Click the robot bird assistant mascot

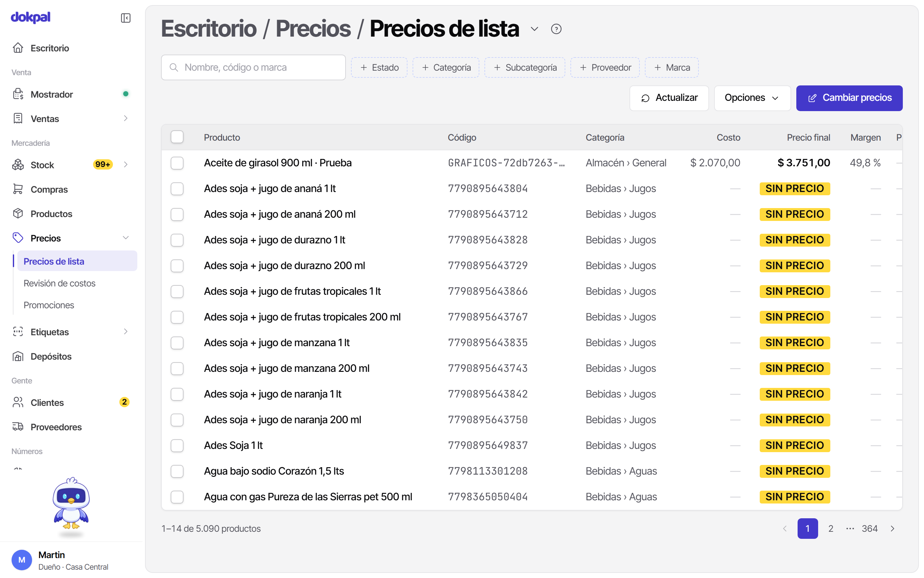point(71,504)
